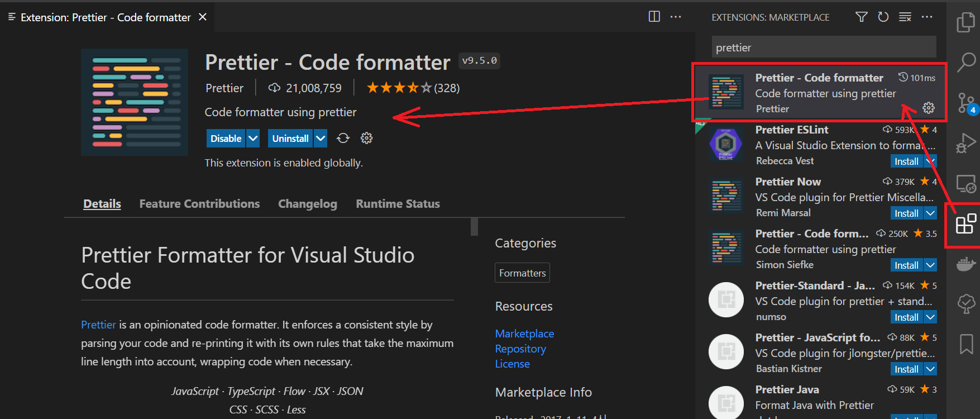Split the editor to the right

[x=654, y=17]
